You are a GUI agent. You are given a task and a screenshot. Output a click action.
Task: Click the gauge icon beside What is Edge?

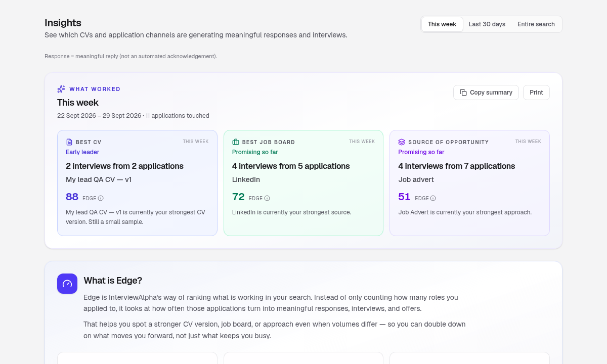click(67, 284)
